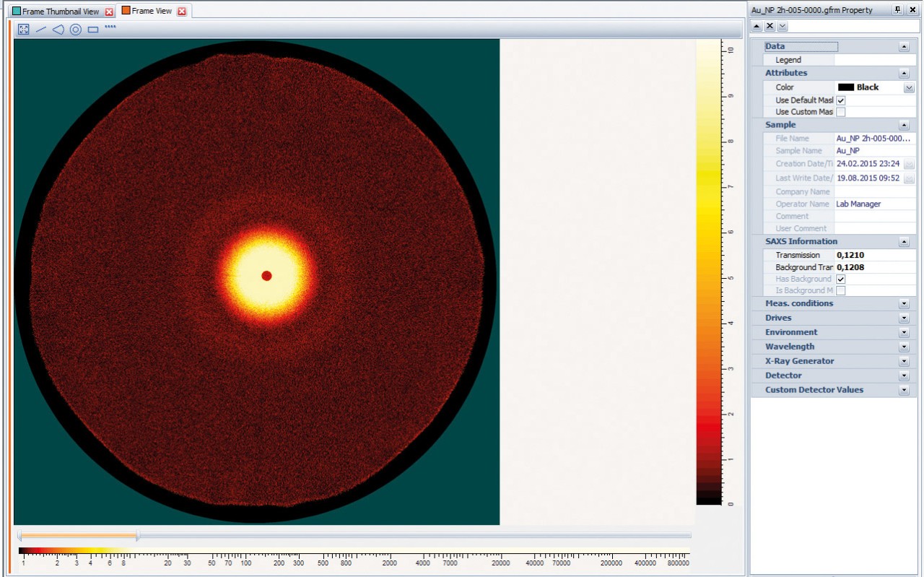
Task: Click the intensity range slider handle
Action: [137, 536]
